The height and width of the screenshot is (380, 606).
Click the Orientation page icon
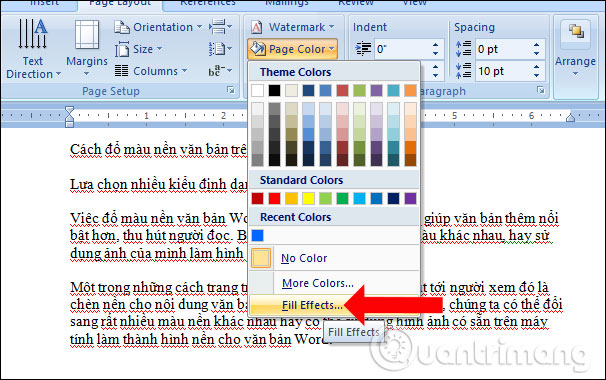pyautogui.click(x=122, y=27)
